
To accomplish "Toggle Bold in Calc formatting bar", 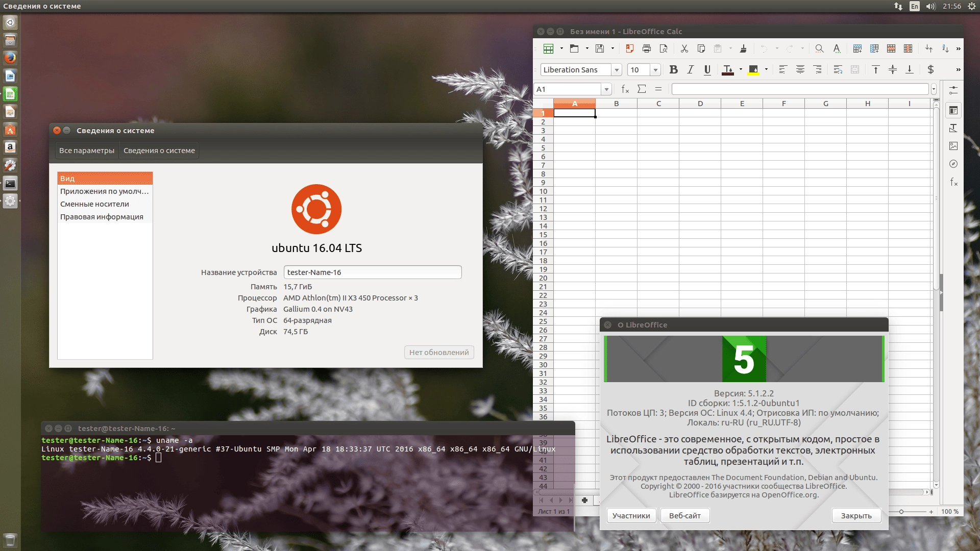I will [674, 69].
